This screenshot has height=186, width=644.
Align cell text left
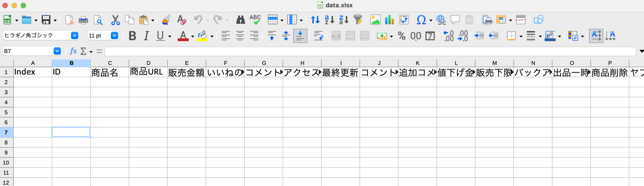tap(226, 36)
